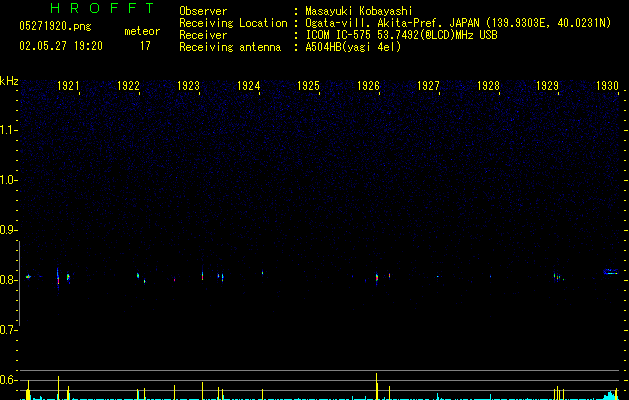This screenshot has width=629, height=400.
Task: Click the Observer field label
Action: (x=203, y=11)
